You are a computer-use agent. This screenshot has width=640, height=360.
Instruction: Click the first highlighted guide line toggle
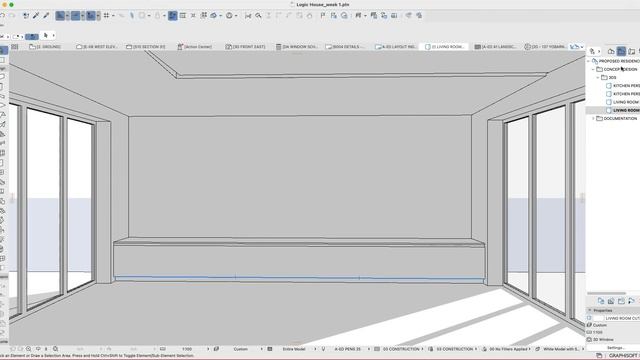[x=60, y=16]
